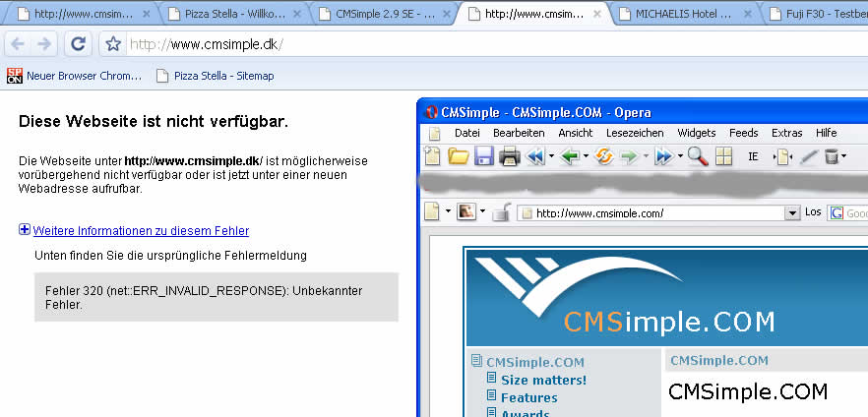Click Opera's fit-to-width page icon
Screen dimensions: 868x417
tap(782, 157)
